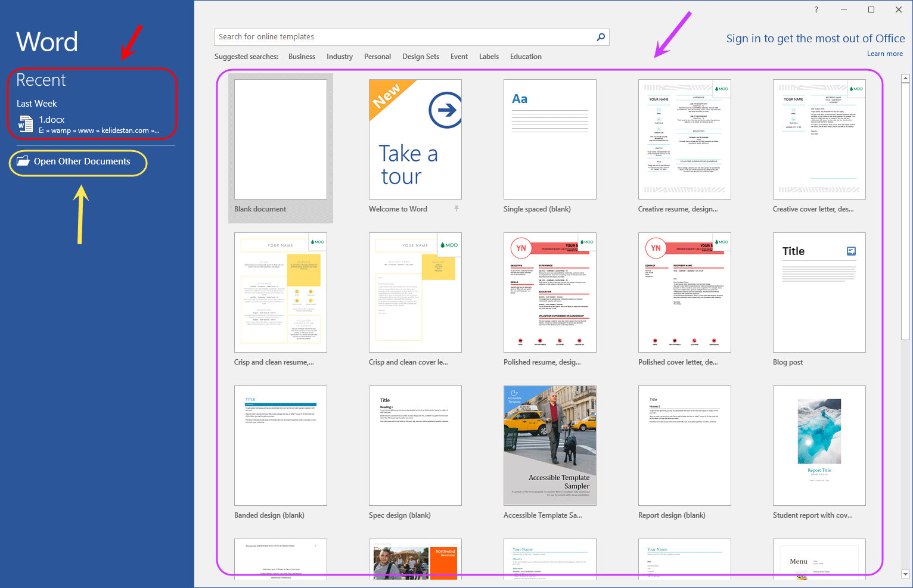Maximize the Word window
The image size is (913, 588).
[871, 10]
